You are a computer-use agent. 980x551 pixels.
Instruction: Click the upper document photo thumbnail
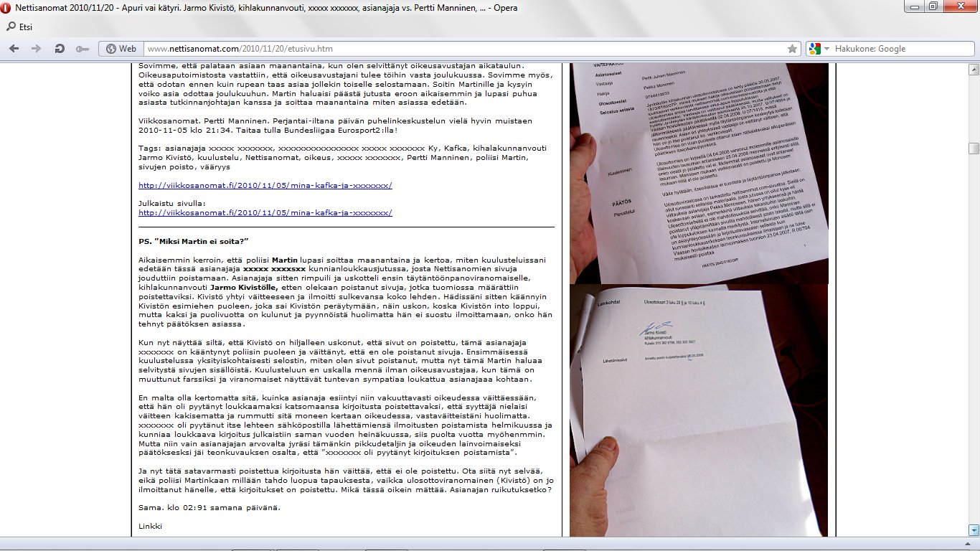point(699,172)
